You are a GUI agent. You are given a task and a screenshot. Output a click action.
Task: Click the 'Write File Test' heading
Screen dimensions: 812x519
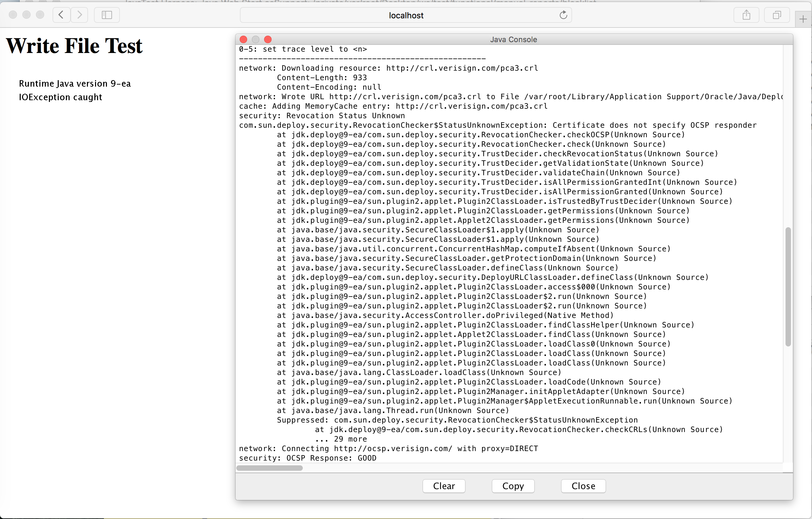(x=74, y=46)
